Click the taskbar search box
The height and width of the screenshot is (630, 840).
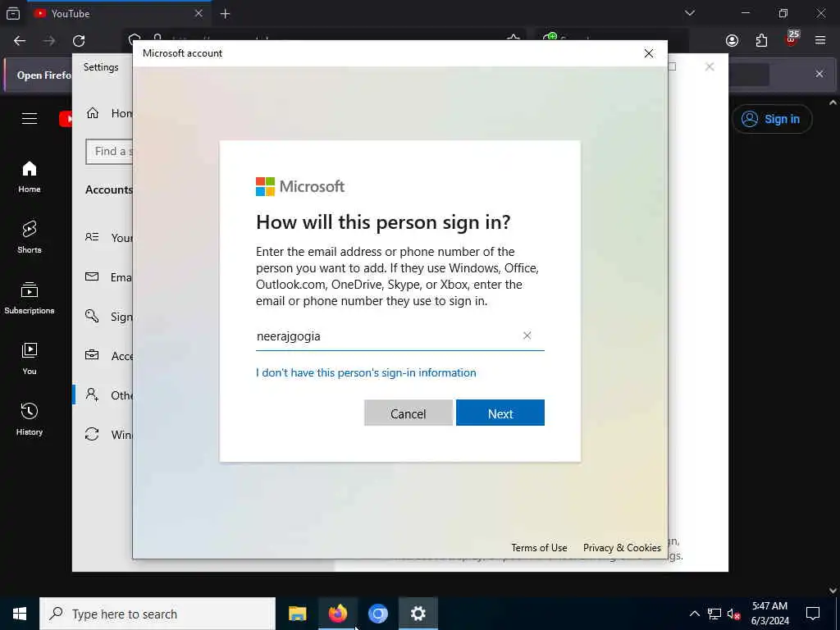coord(157,614)
